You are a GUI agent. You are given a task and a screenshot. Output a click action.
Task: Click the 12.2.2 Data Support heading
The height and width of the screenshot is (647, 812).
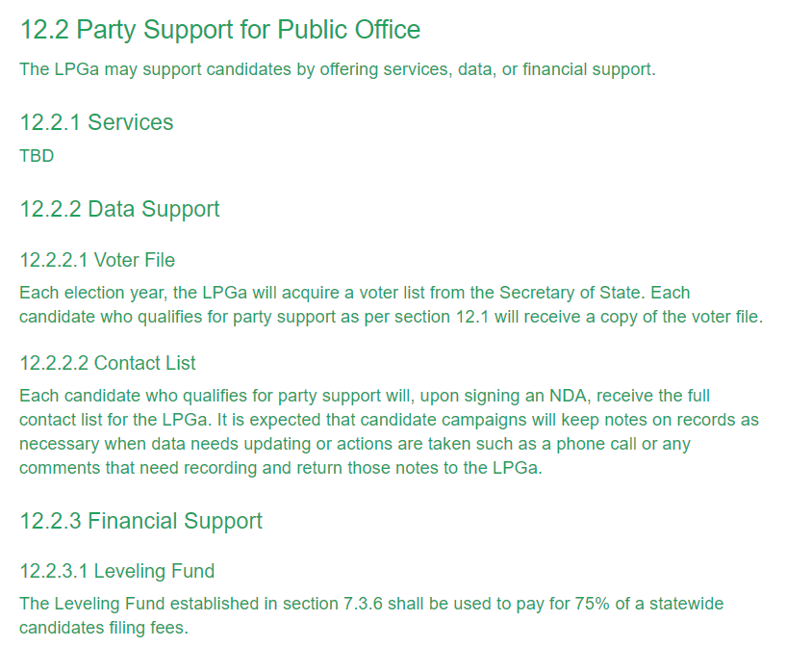(119, 210)
